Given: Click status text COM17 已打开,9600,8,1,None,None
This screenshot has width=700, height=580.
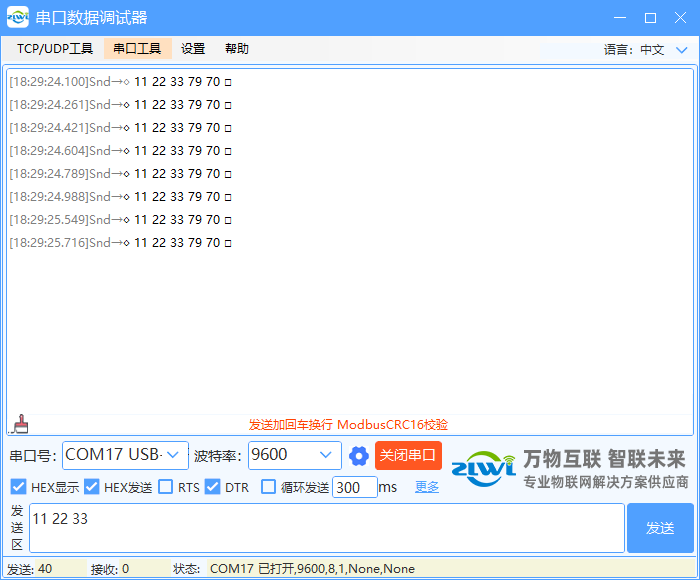Looking at the screenshot, I should [312, 569].
